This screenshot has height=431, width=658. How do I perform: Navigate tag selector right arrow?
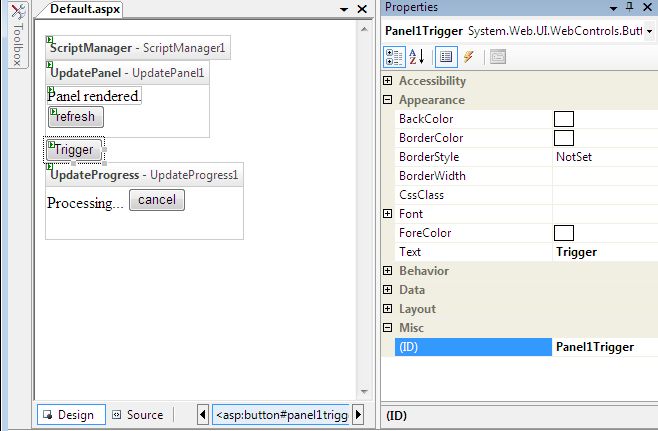pos(358,415)
